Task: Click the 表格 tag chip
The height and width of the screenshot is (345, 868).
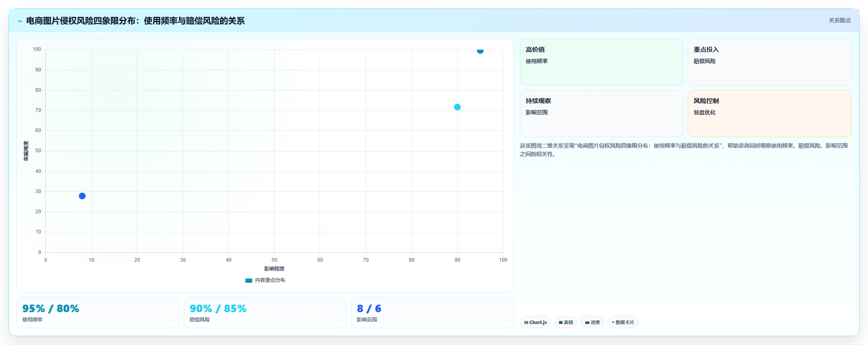Action: tap(566, 322)
